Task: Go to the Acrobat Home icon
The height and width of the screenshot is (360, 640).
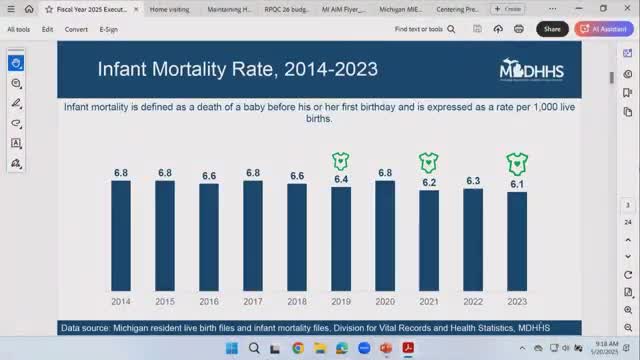Action: point(29,9)
